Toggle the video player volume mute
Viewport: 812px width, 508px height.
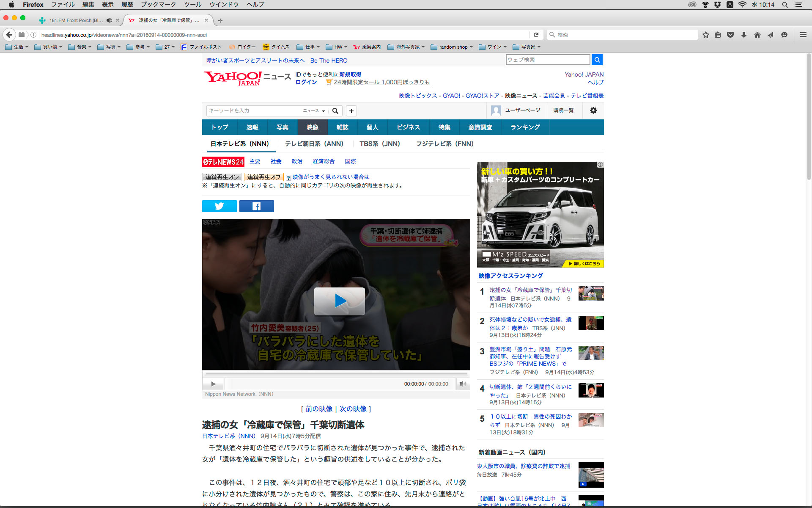(x=463, y=384)
